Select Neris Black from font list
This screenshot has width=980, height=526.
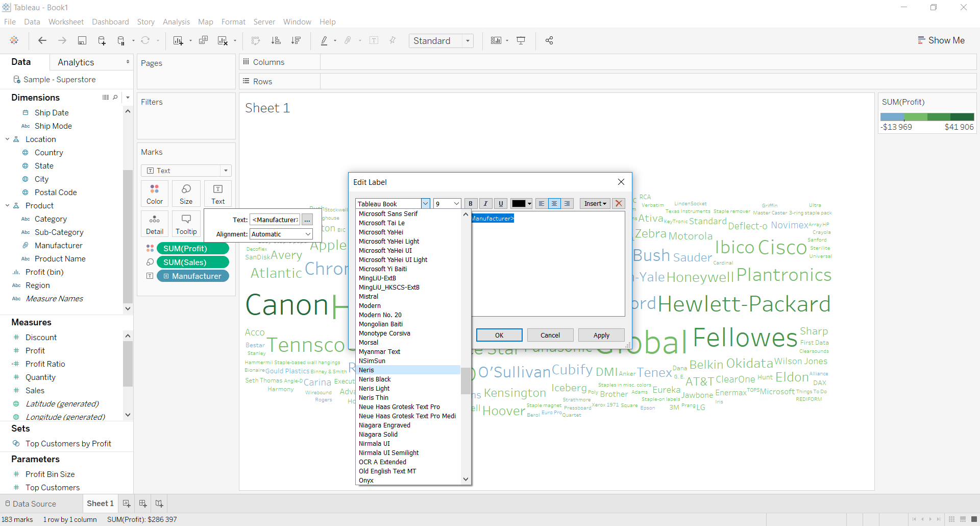375,379
